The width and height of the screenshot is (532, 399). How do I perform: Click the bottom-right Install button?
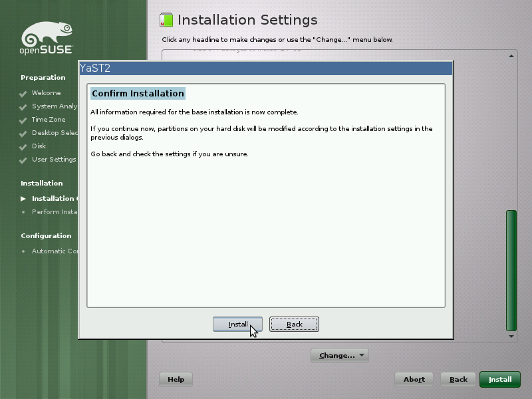[499, 379]
